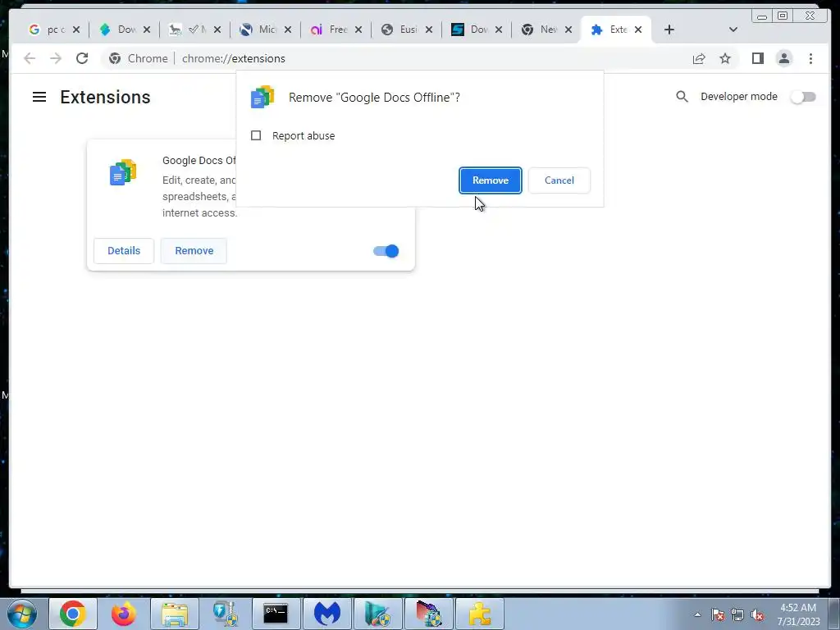Close the Extensions tab

(638, 30)
